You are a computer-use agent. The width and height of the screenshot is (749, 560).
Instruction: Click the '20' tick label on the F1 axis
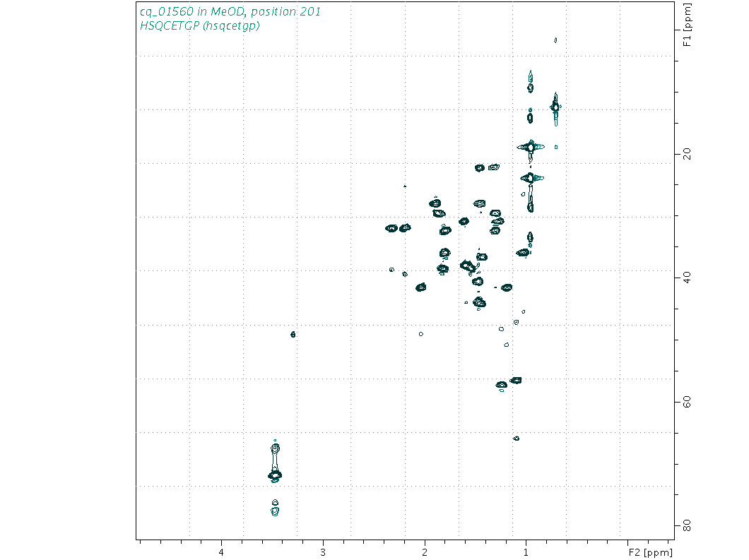[x=687, y=154]
